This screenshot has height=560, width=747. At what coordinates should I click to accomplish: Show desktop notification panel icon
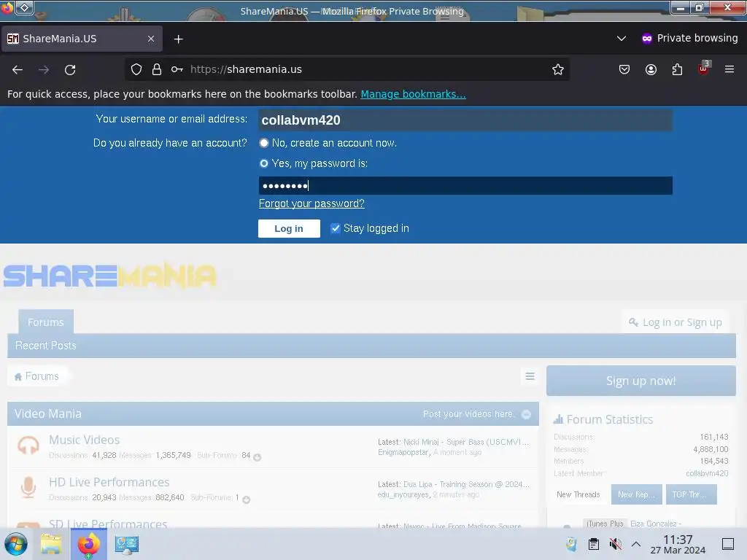[x=728, y=544]
